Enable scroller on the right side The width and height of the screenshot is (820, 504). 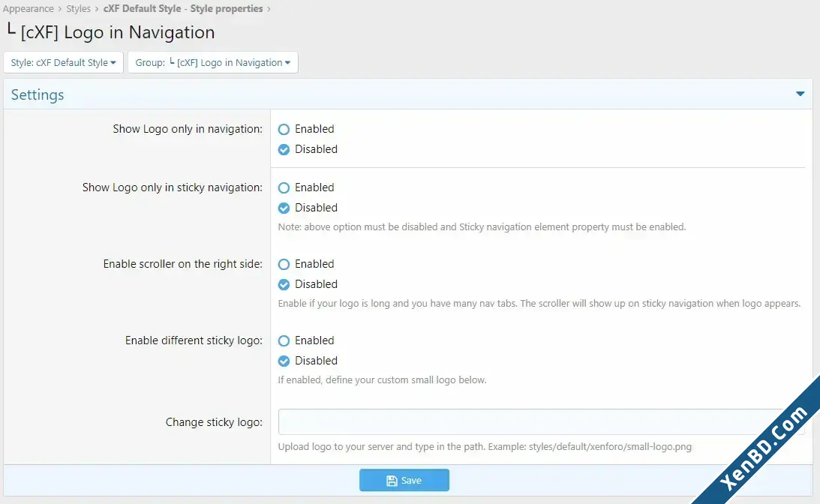click(x=284, y=264)
